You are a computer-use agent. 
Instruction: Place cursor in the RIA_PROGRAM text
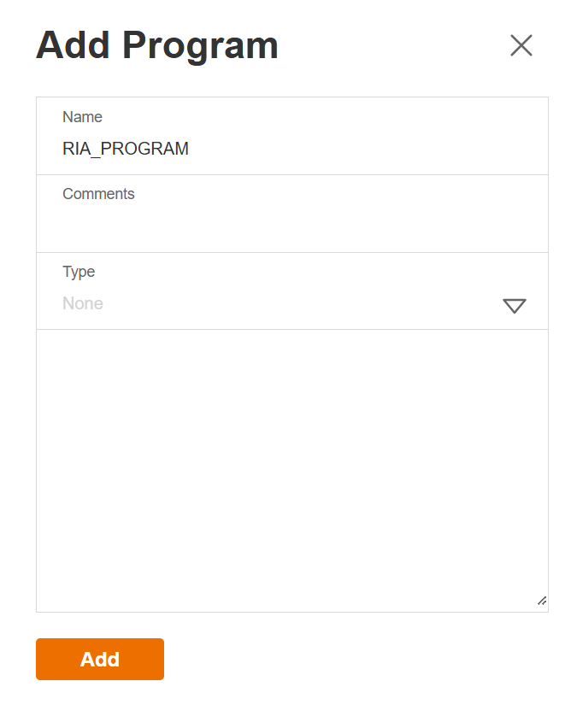[126, 149]
